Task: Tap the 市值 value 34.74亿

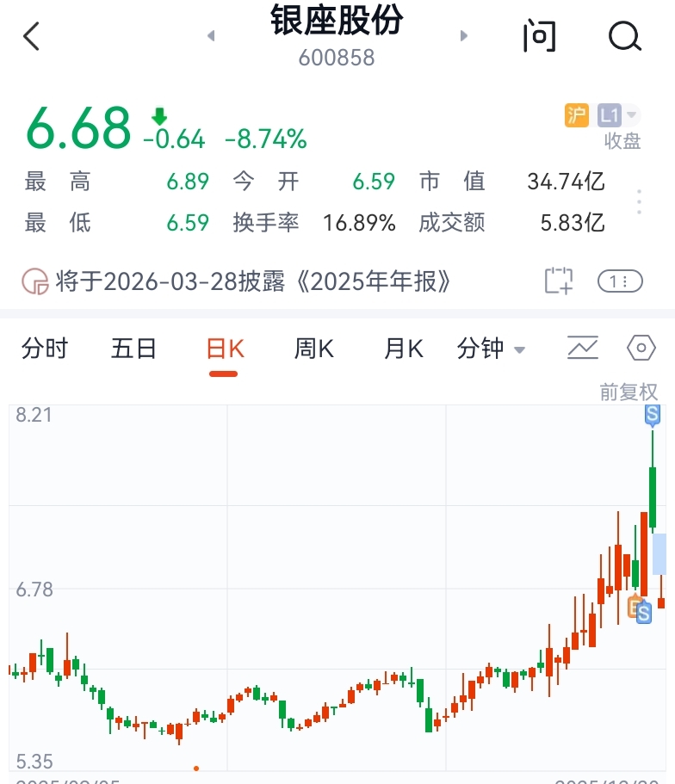Action: (566, 181)
